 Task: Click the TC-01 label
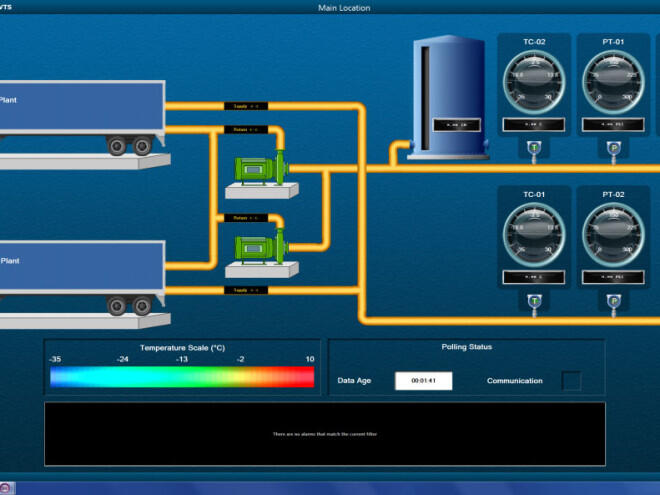click(x=534, y=194)
